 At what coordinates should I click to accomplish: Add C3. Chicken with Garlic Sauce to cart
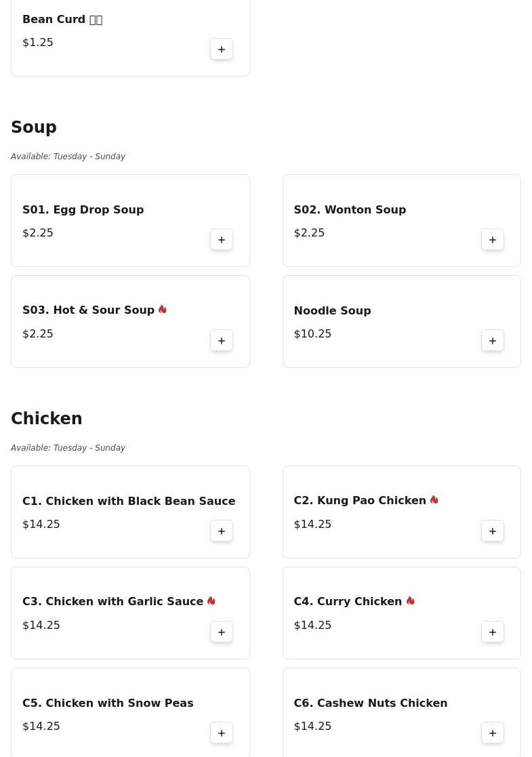(x=222, y=632)
